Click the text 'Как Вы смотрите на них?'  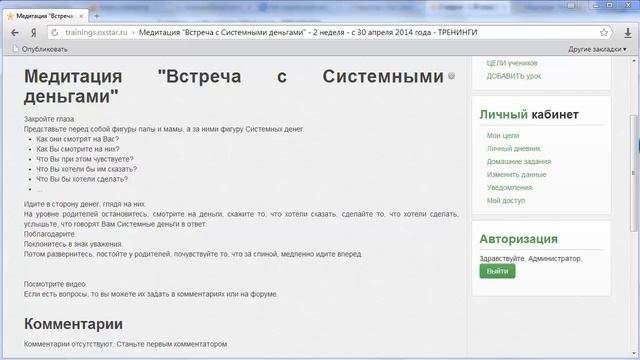coord(78,149)
